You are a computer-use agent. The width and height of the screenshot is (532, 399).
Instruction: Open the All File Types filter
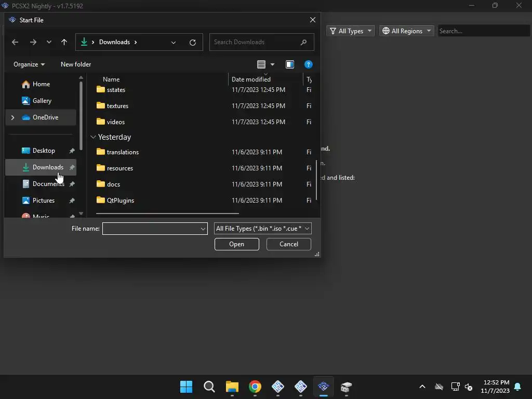coord(262,229)
